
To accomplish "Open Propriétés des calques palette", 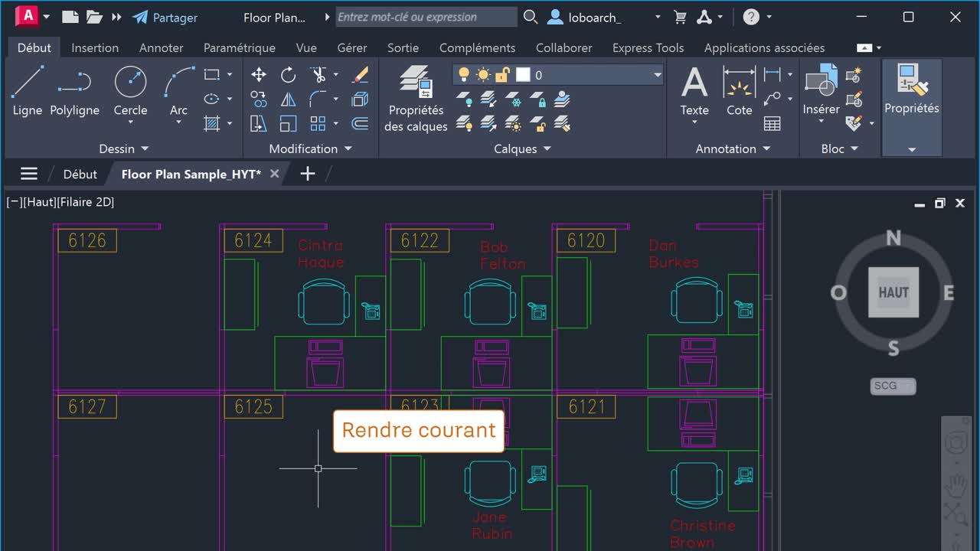I will [x=416, y=98].
